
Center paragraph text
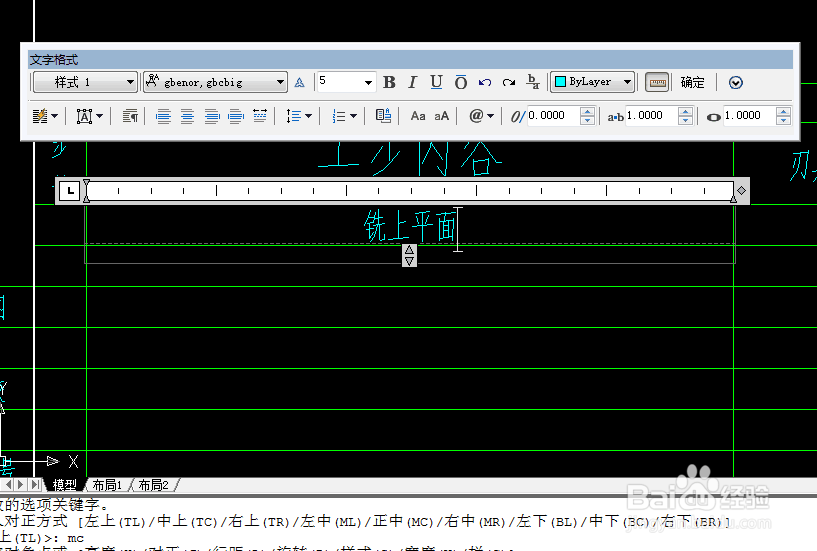187,116
